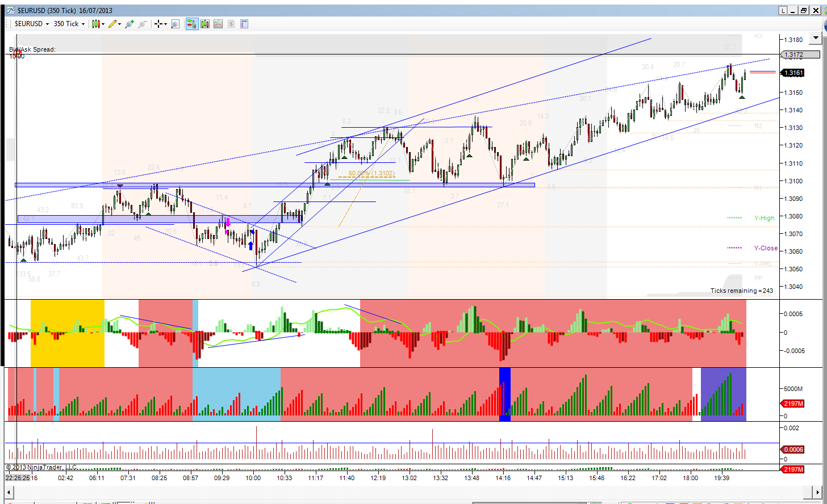The width and height of the screenshot is (827, 504).
Task: Toggle the Chart Trader panel icon
Action: [192, 24]
